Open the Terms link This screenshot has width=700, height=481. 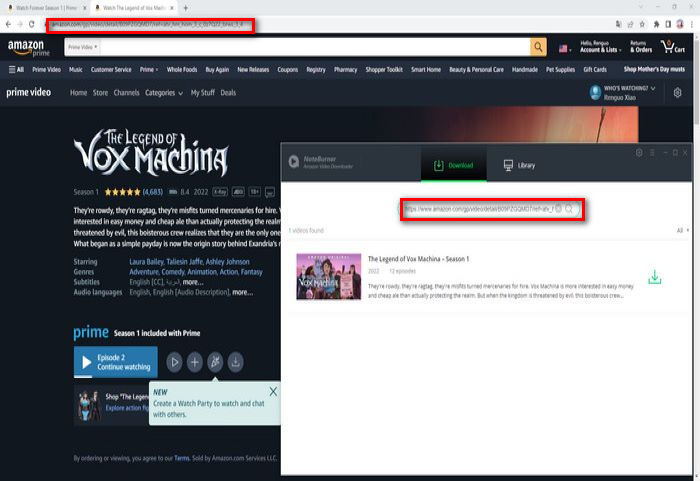[x=182, y=458]
